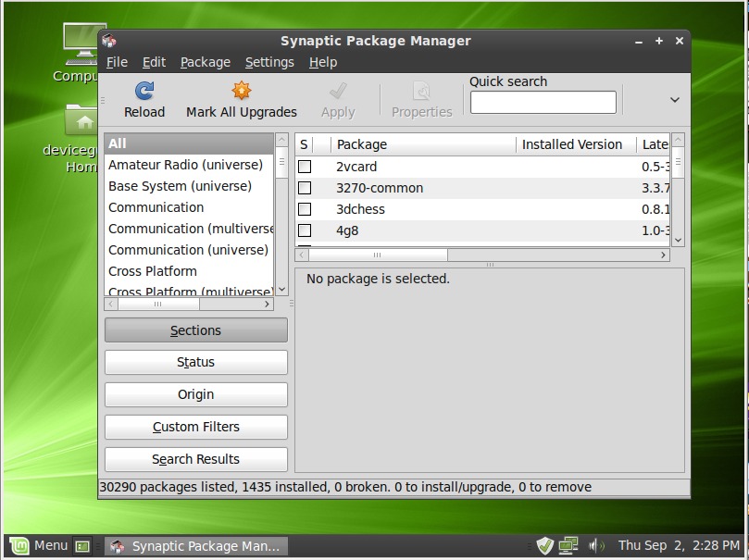Click the volume speaker tray icon
This screenshot has height=560, width=749.
[x=596, y=545]
